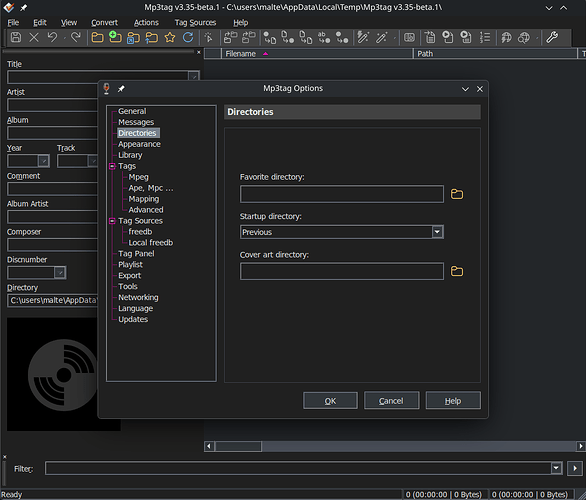The width and height of the screenshot is (586, 500).
Task: Click the favorite directory star icon
Action: 170,37
